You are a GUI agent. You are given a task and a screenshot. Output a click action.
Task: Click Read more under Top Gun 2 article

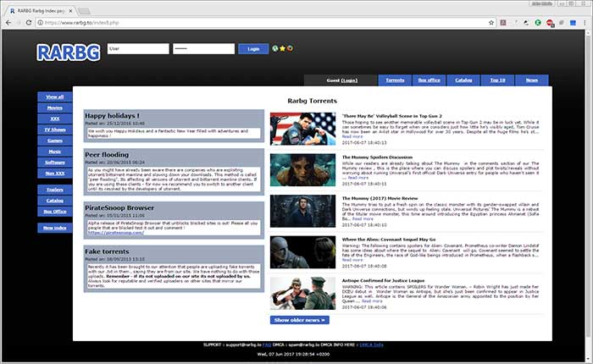tap(352, 136)
